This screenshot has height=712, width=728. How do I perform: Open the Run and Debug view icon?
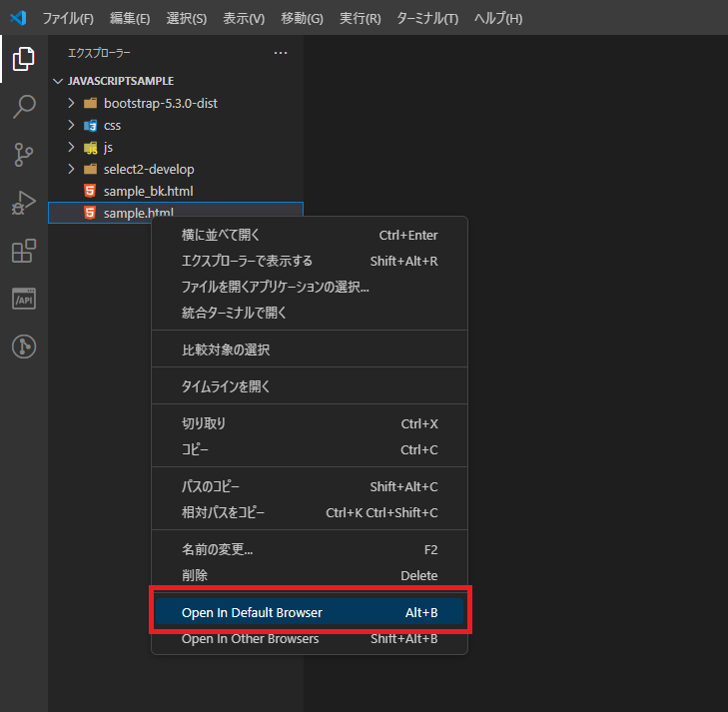(x=23, y=202)
